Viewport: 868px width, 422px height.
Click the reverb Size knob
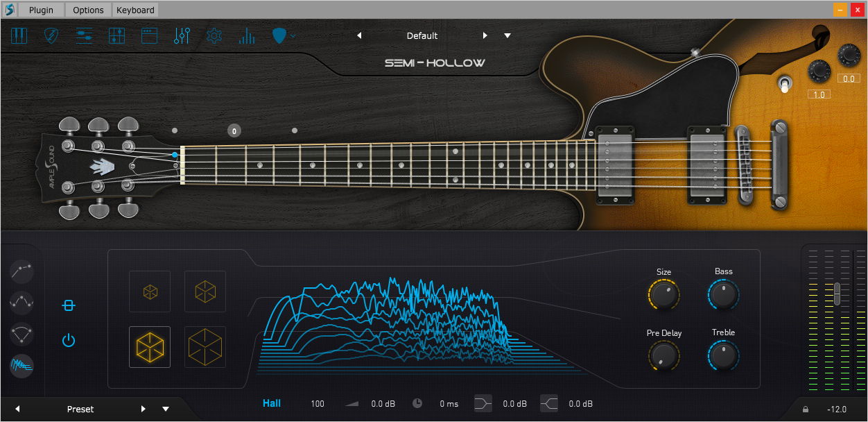point(663,295)
